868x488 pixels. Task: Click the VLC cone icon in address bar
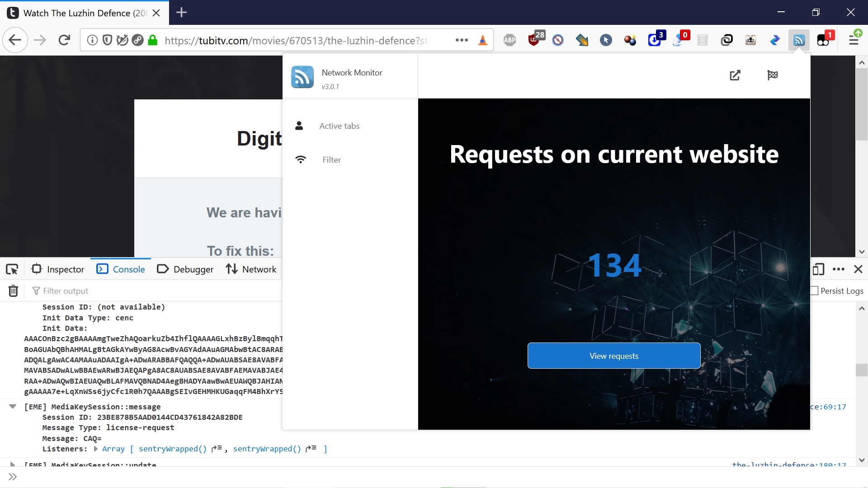pyautogui.click(x=482, y=40)
